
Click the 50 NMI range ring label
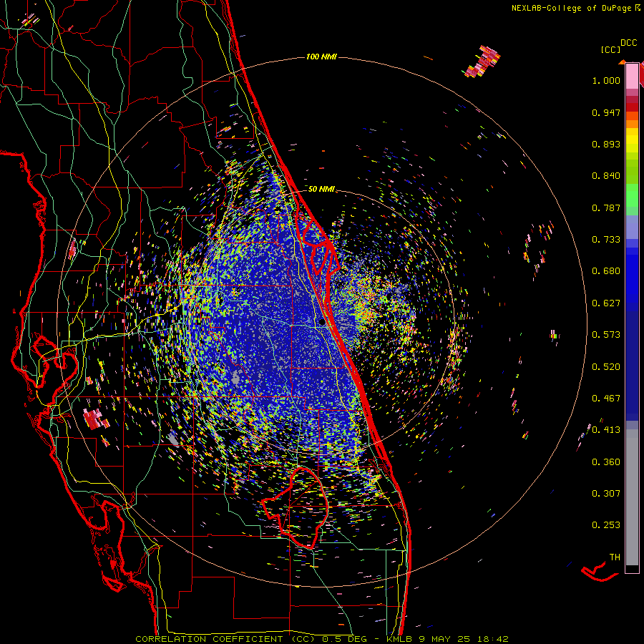click(x=321, y=189)
